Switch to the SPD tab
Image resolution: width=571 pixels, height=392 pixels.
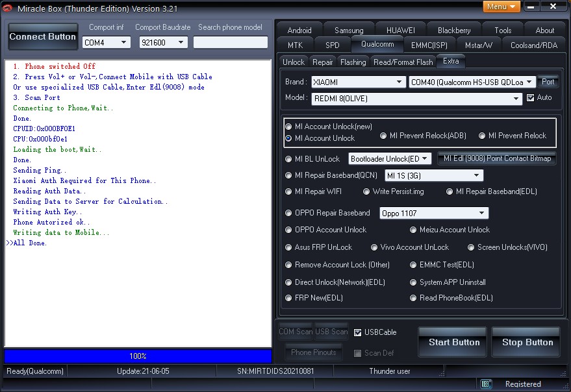332,45
